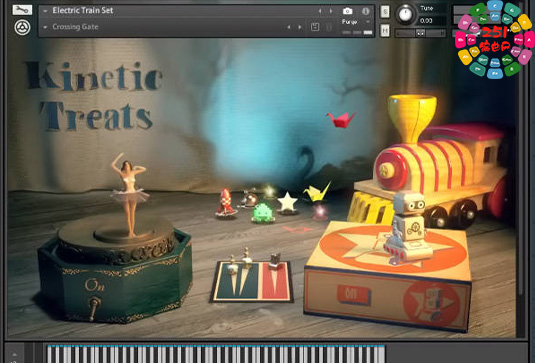This screenshot has height=363, width=535.
Task: Click the red rocket toy
Action: 226,203
